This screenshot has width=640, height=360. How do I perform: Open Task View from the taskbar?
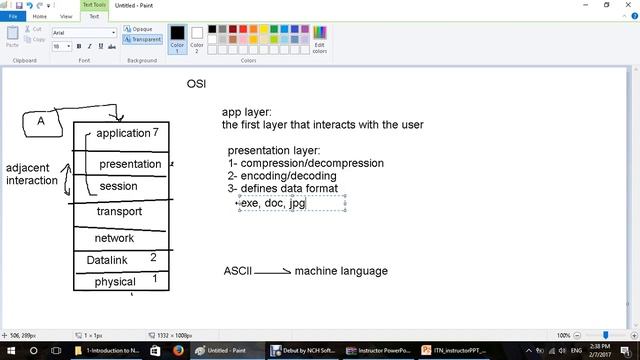click(x=56, y=351)
